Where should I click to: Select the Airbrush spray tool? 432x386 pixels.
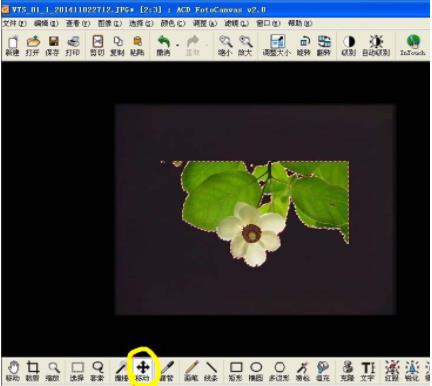click(303, 368)
